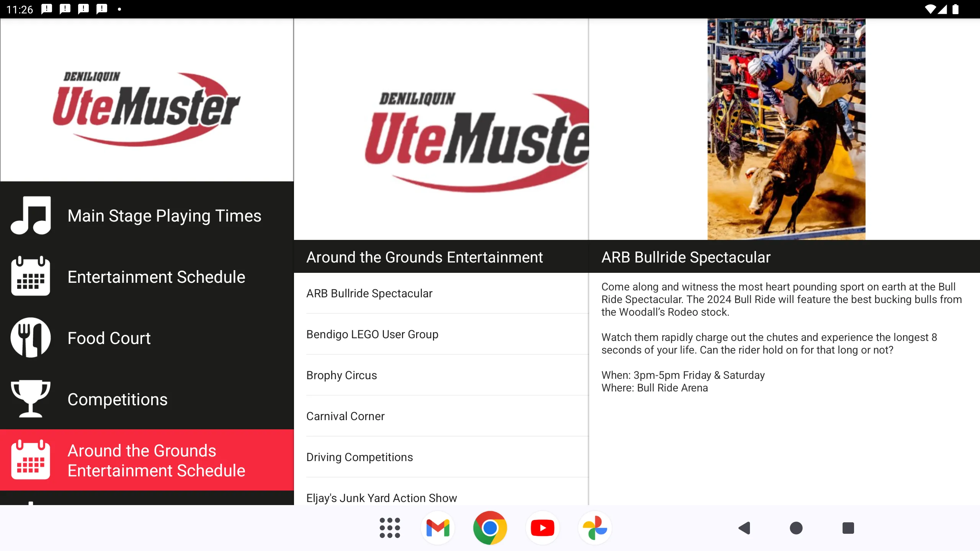Select Around the Grounds Entertainment Schedule
This screenshot has width=980, height=551.
(147, 460)
